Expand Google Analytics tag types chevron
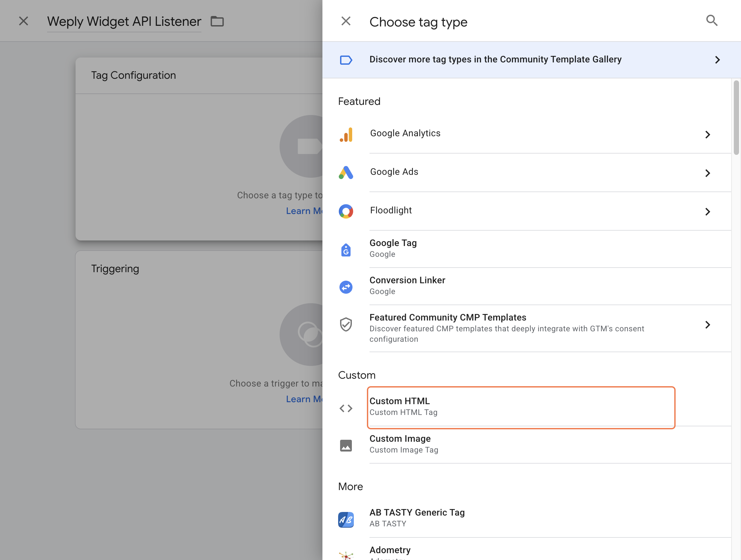The image size is (741, 560). pyautogui.click(x=707, y=135)
